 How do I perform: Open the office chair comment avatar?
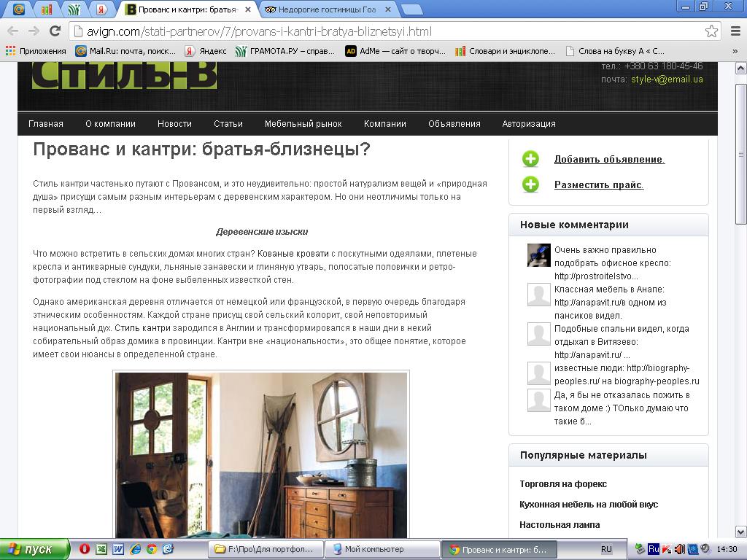[539, 255]
